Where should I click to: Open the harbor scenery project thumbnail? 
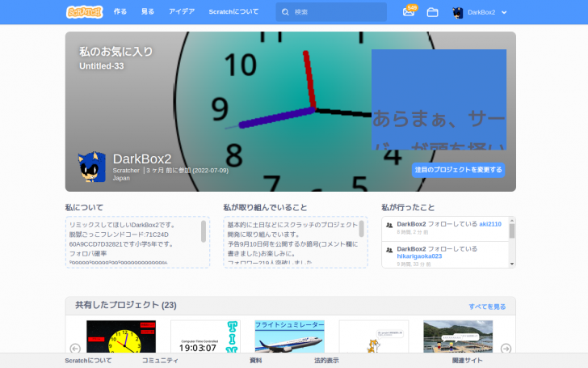point(458,336)
